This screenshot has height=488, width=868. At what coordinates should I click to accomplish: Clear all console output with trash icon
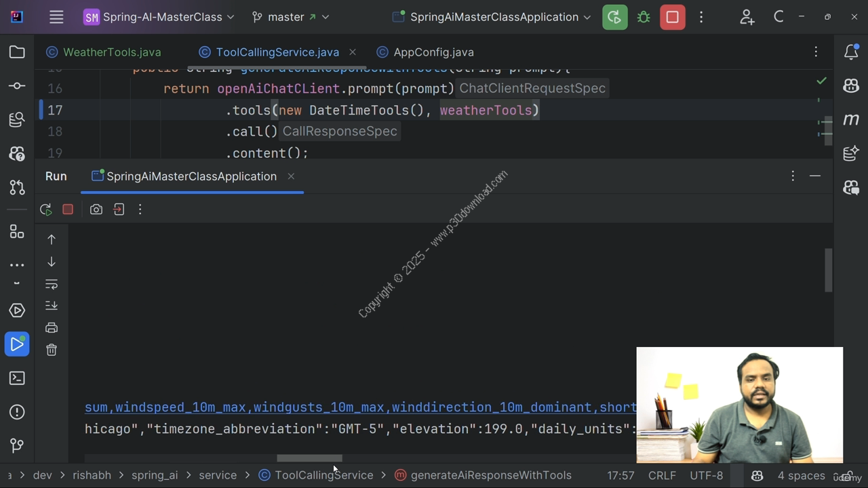point(52,350)
